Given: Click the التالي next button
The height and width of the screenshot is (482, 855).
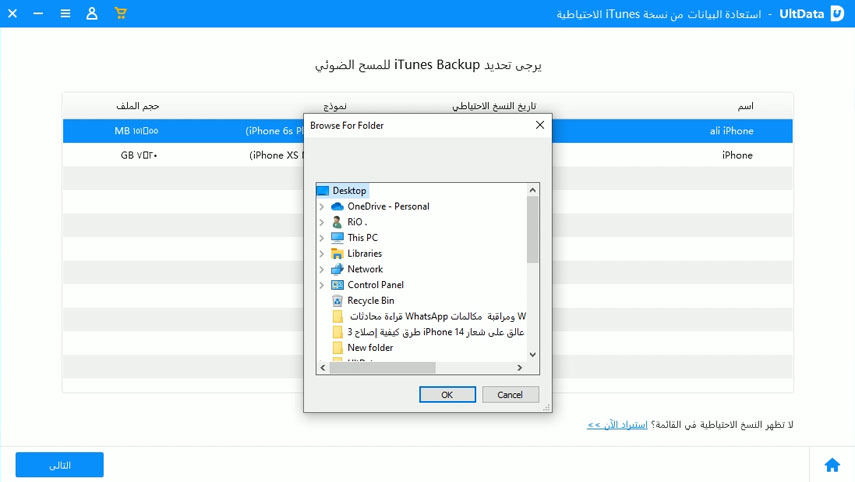Looking at the screenshot, I should coord(59,465).
